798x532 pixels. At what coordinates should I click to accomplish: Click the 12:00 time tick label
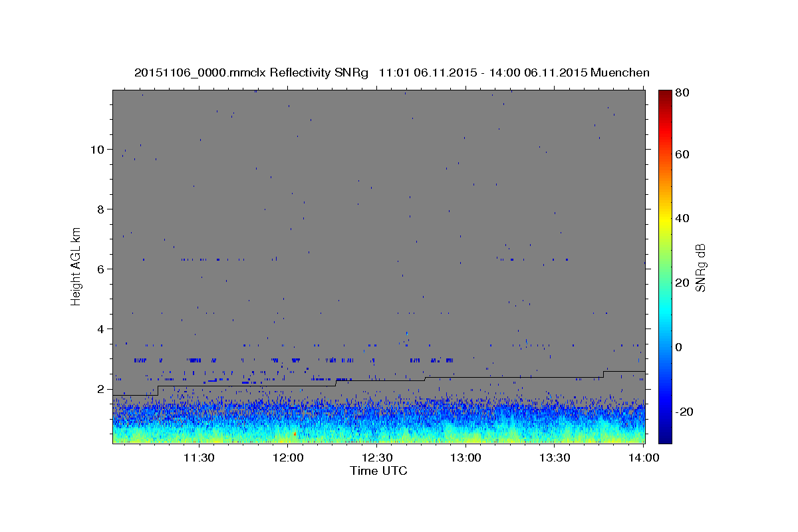288,458
